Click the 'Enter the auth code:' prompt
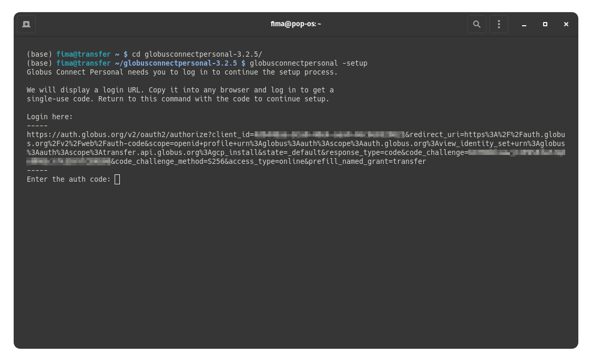Image resolution: width=592 pixels, height=364 pixels. [x=68, y=180]
